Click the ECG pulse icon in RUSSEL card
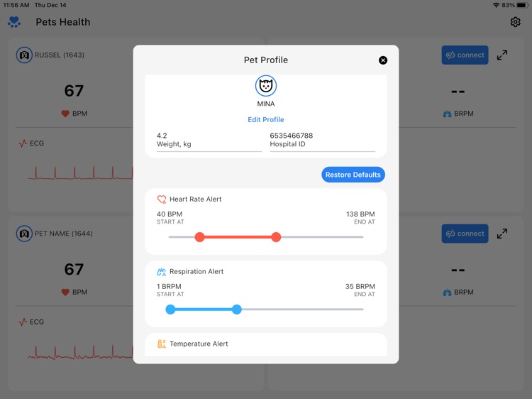 coord(23,143)
